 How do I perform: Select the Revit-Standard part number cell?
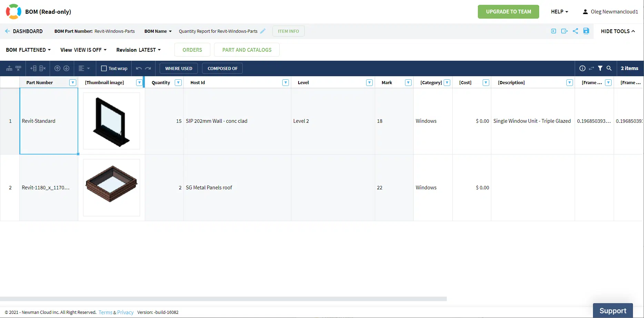(x=49, y=121)
